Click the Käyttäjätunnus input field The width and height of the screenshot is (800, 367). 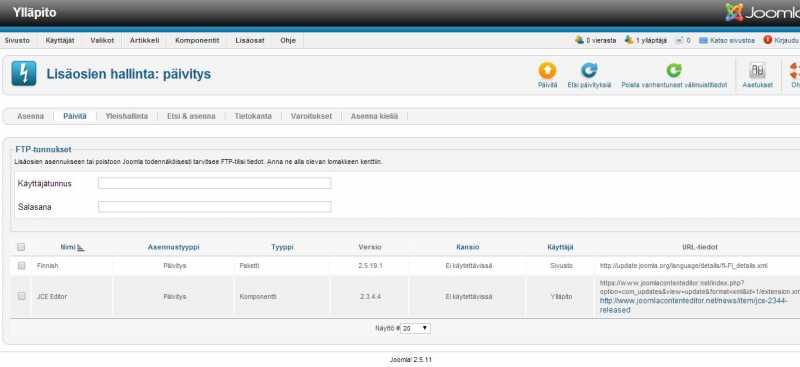tap(214, 183)
